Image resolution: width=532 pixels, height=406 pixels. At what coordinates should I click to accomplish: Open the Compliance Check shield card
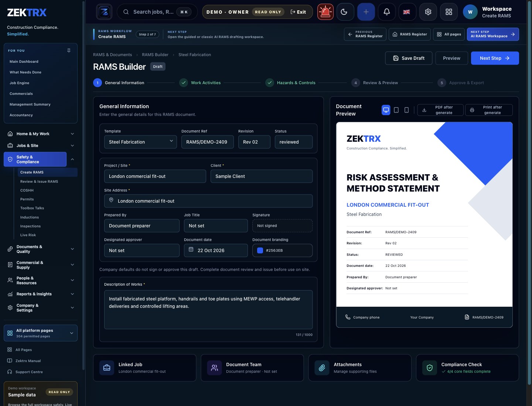(467, 368)
